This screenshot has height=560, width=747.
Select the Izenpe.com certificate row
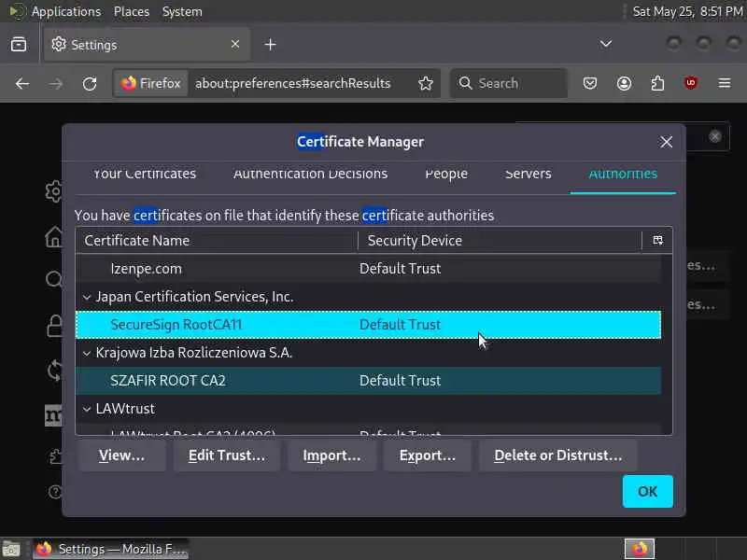click(x=368, y=269)
